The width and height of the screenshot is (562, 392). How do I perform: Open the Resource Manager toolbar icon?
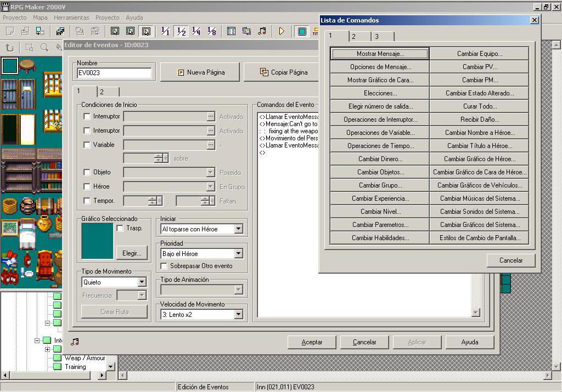click(x=246, y=31)
